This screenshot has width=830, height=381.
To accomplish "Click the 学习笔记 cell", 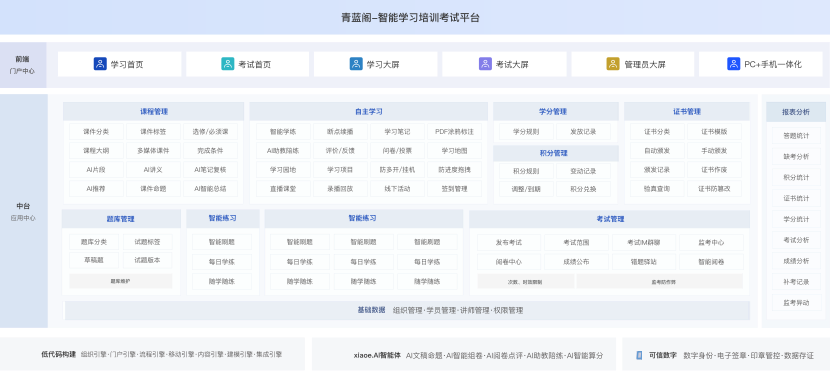I will 397,131.
